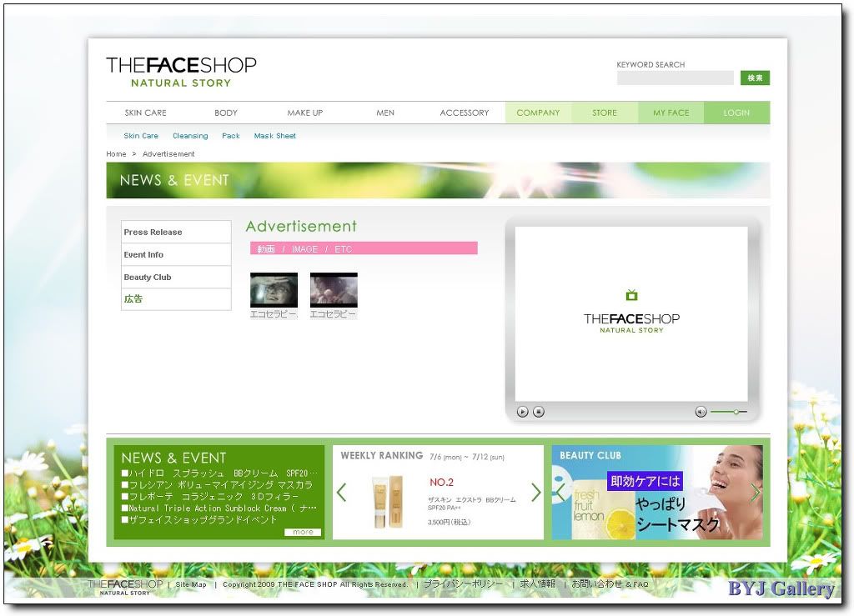This screenshot has height=616, width=854.
Task: Open 求人情報 in the footer
Action: pyautogui.click(x=537, y=583)
